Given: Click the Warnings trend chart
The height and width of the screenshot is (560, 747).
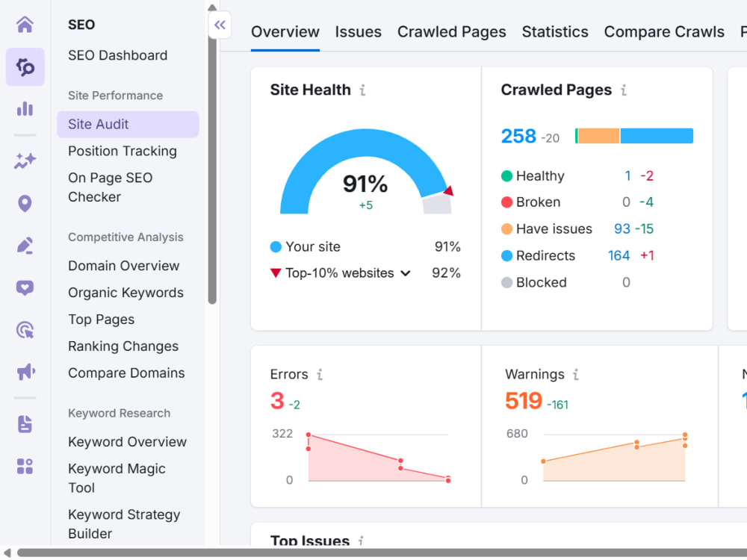Looking at the screenshot, I should [x=614, y=457].
